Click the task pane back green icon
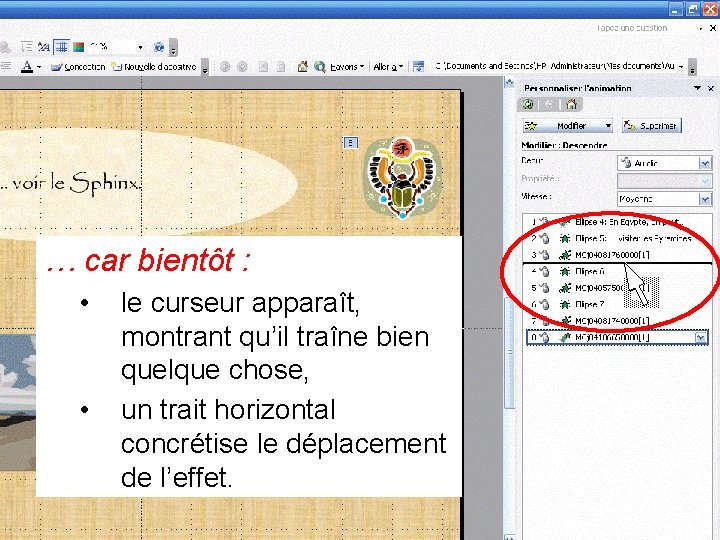The width and height of the screenshot is (720, 540). coord(528,105)
